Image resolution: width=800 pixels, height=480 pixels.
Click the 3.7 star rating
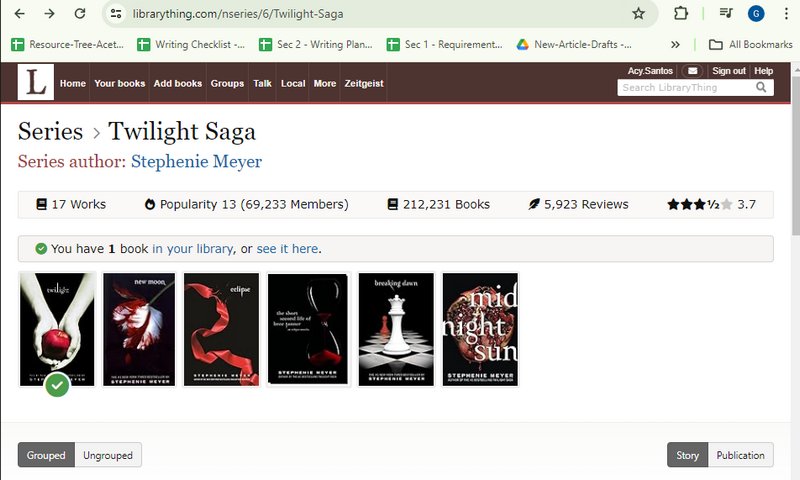coord(711,205)
